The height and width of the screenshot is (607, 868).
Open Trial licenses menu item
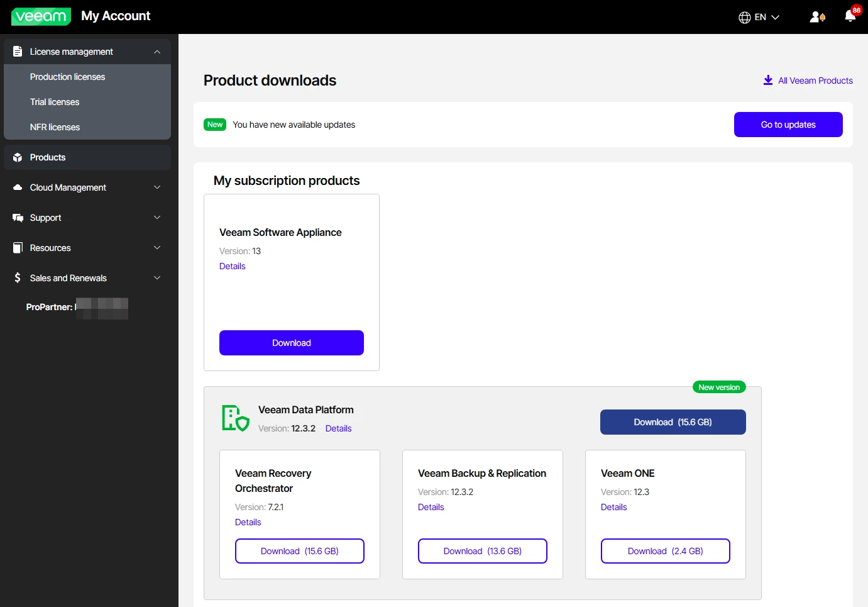point(55,102)
